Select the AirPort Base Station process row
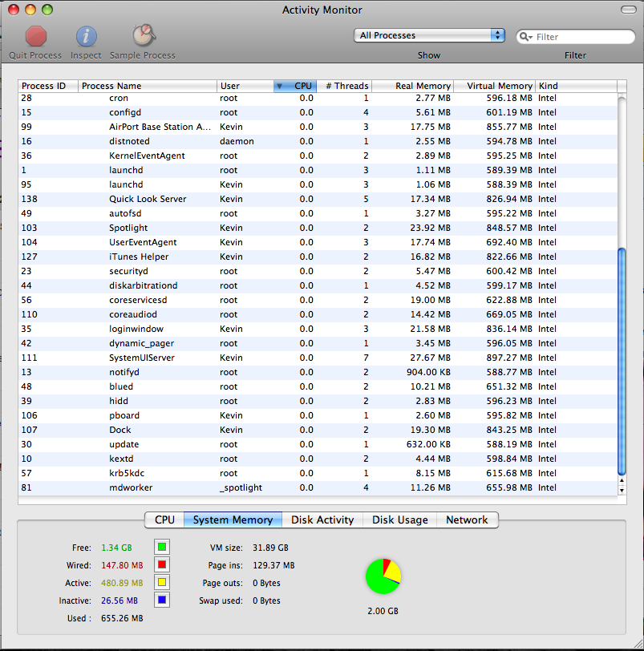 (x=318, y=127)
